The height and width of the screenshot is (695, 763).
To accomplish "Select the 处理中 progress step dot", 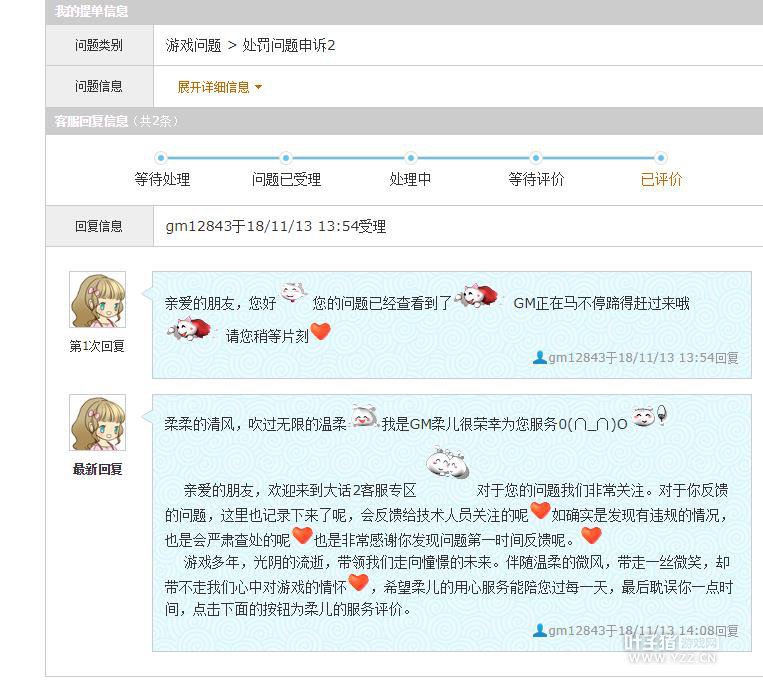I will (x=411, y=158).
